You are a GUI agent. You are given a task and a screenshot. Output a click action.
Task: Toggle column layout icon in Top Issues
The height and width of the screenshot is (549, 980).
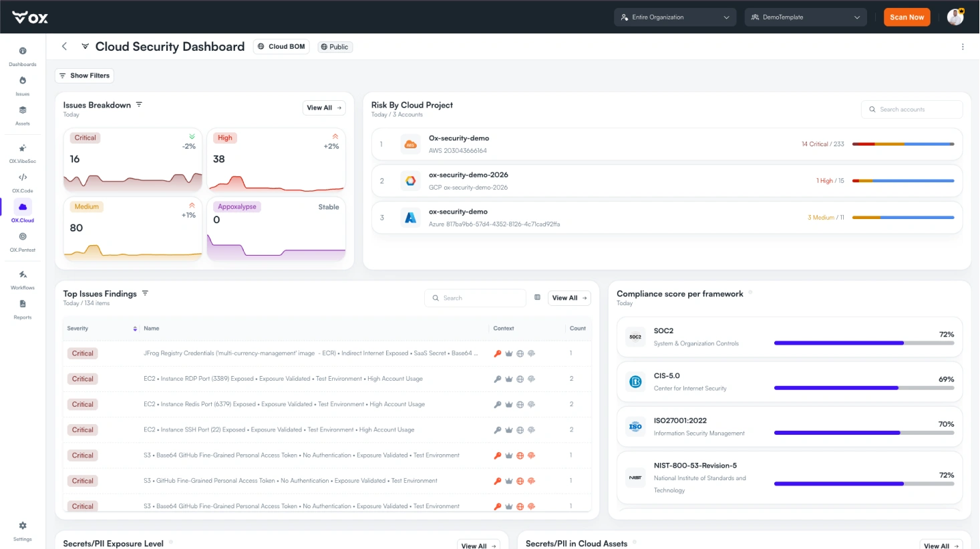click(537, 298)
